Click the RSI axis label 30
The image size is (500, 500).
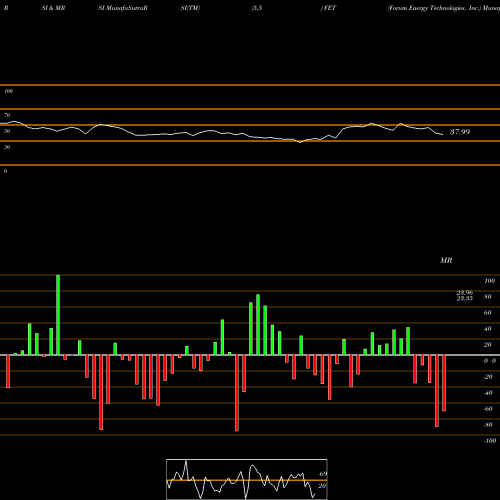tap(7, 147)
